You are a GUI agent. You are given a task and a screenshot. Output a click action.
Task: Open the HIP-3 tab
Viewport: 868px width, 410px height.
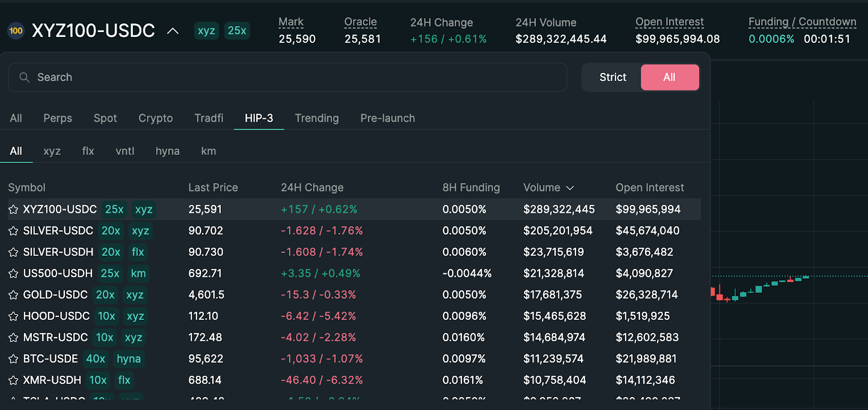(x=259, y=118)
